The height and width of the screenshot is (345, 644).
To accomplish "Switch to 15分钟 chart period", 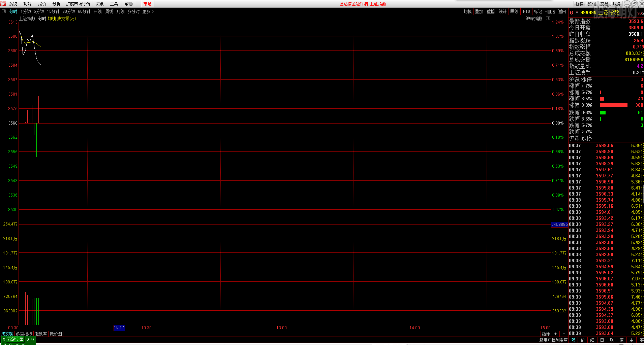I will tap(53, 11).
